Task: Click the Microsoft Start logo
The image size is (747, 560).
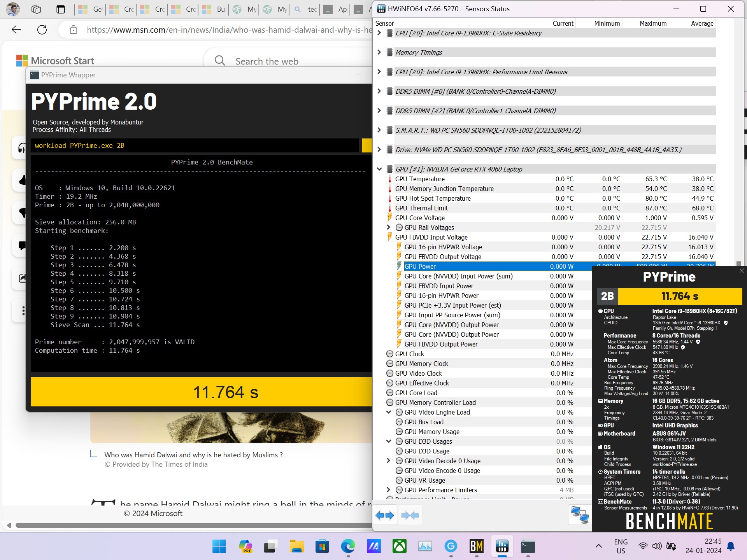Action: 55,61
